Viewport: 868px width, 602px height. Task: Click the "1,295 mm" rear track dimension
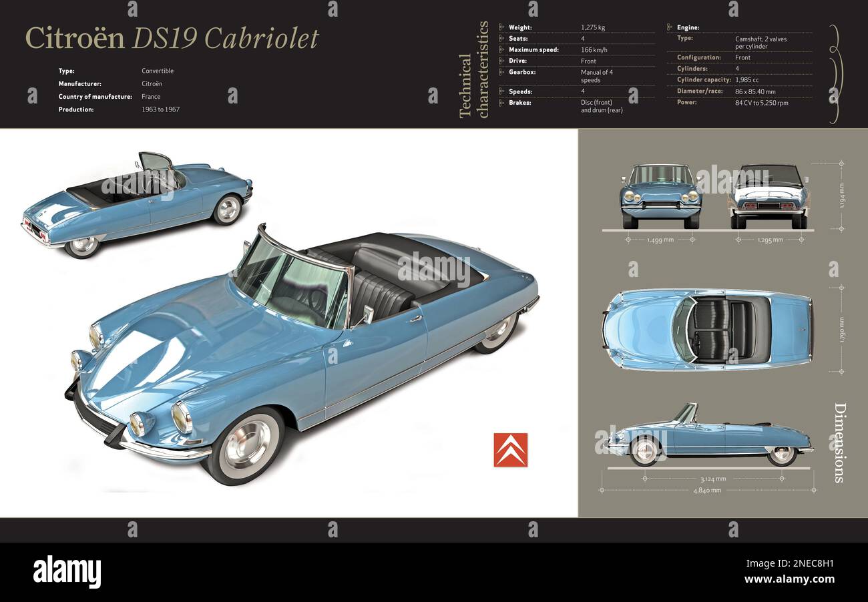tap(770, 240)
